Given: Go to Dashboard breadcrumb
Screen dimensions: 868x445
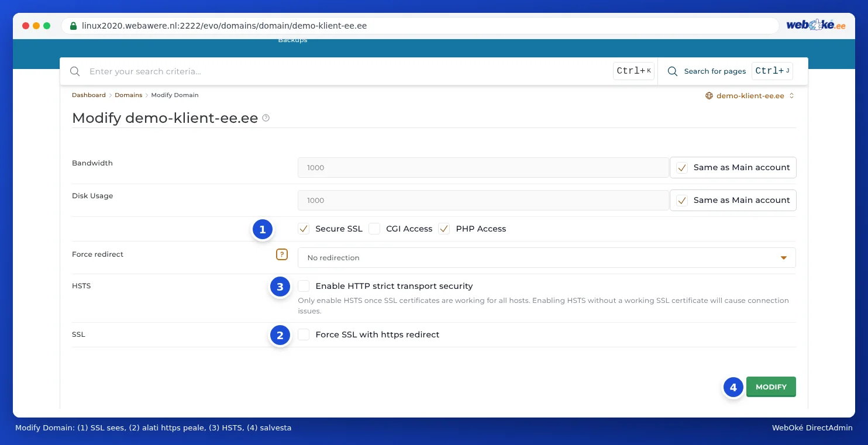Looking at the screenshot, I should 89,95.
